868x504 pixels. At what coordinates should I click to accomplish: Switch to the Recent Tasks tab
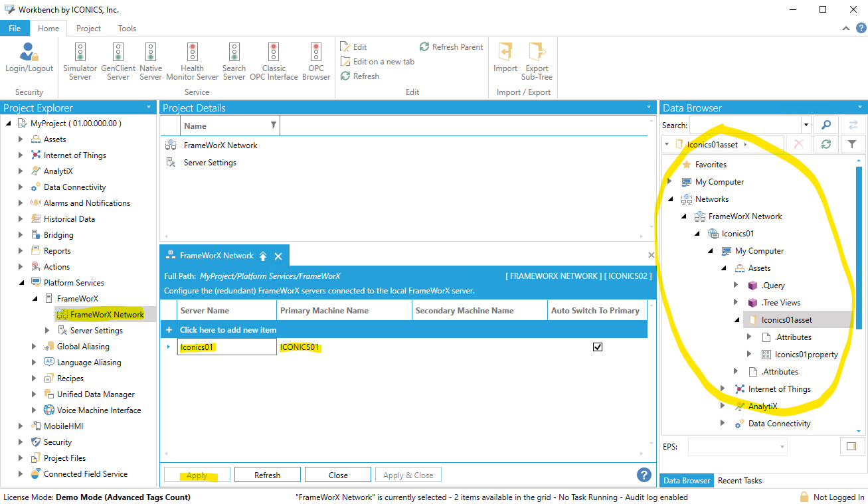click(740, 480)
